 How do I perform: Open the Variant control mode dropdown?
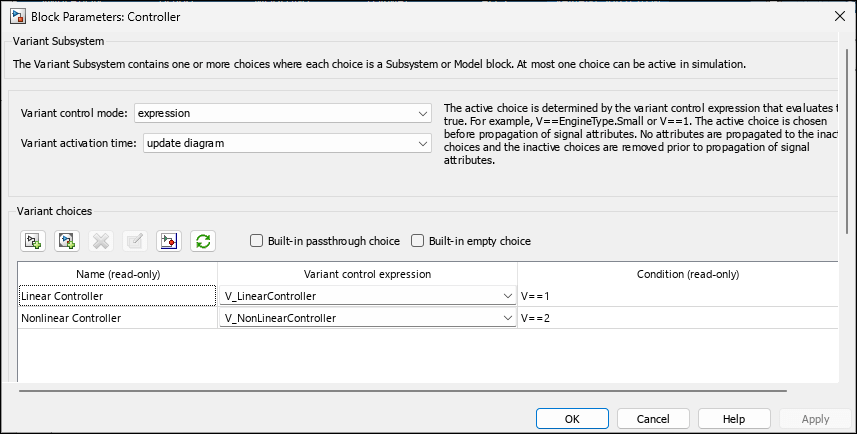point(424,113)
